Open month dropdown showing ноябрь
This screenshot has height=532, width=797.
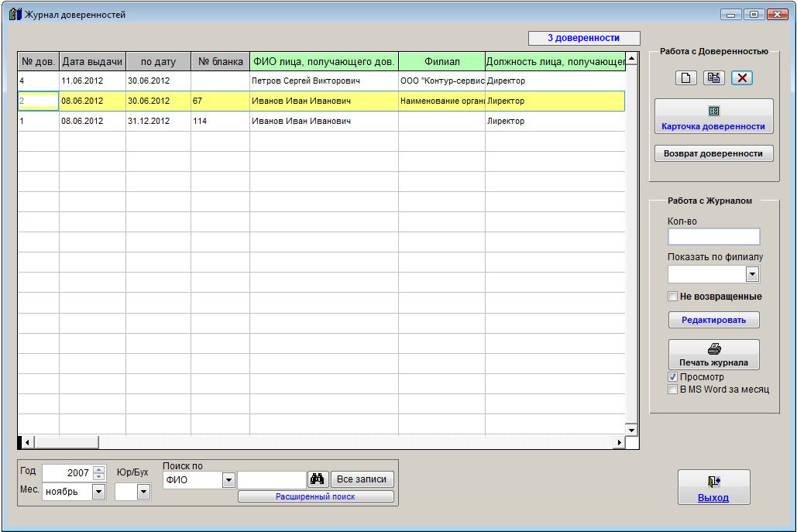[98, 492]
